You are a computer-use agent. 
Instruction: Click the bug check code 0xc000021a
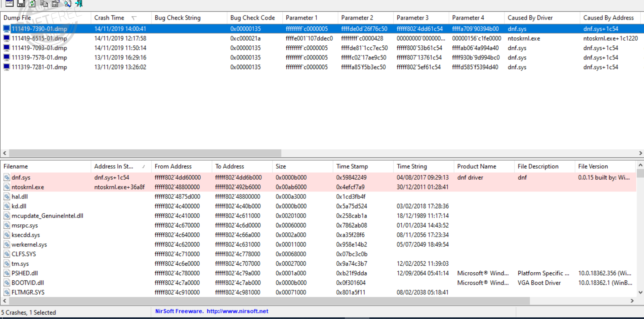tap(245, 38)
